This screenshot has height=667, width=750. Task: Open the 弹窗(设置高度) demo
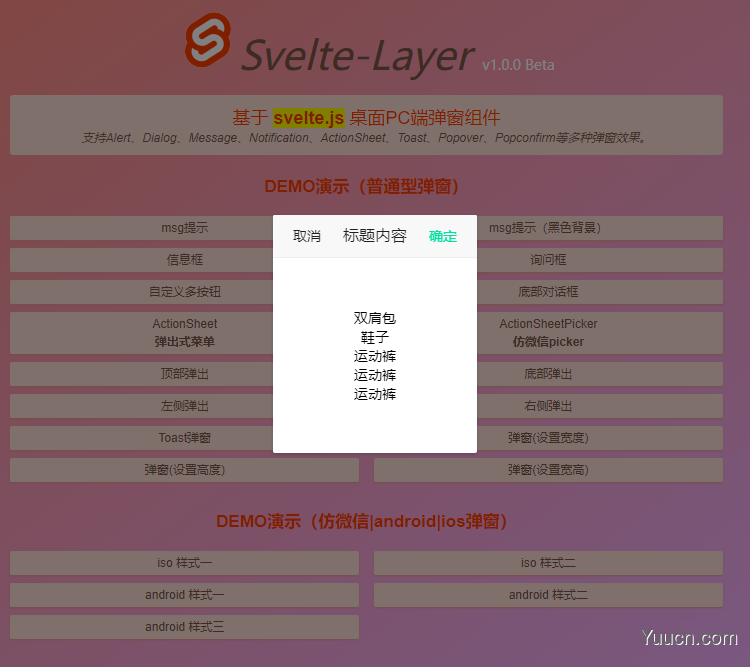(185, 470)
